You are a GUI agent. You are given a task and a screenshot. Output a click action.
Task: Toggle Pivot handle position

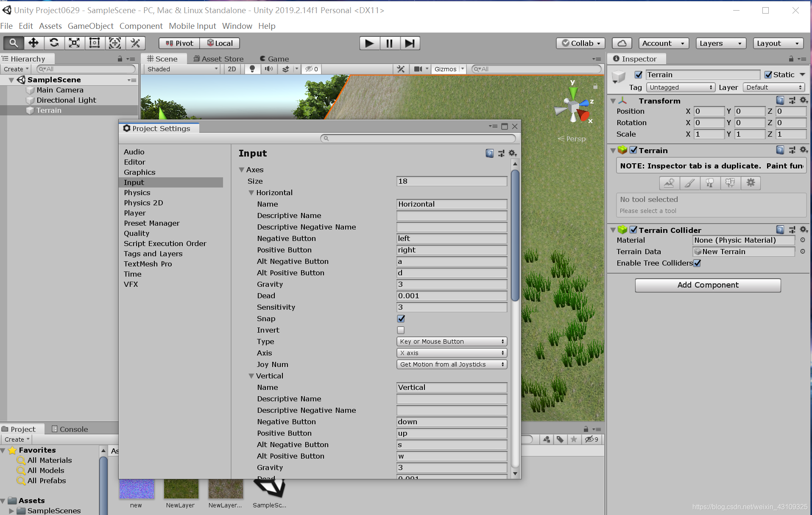pos(179,43)
